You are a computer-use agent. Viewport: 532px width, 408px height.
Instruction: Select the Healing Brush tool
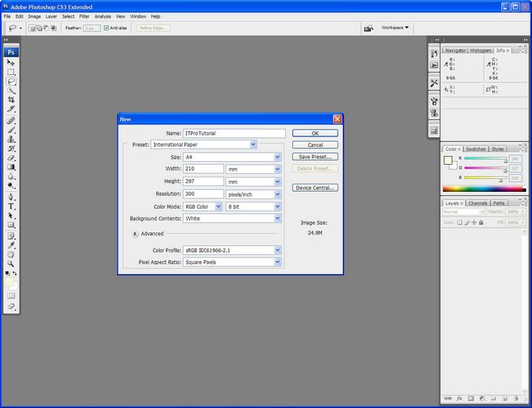tap(11, 120)
